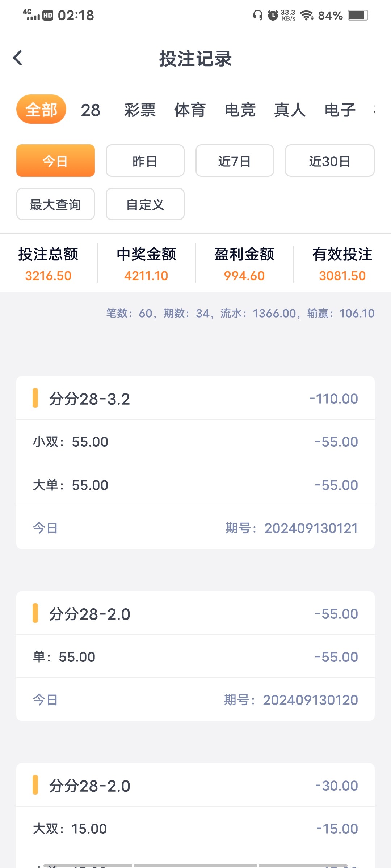
Task: Tap the headphone icon in status bar
Action: [257, 15]
